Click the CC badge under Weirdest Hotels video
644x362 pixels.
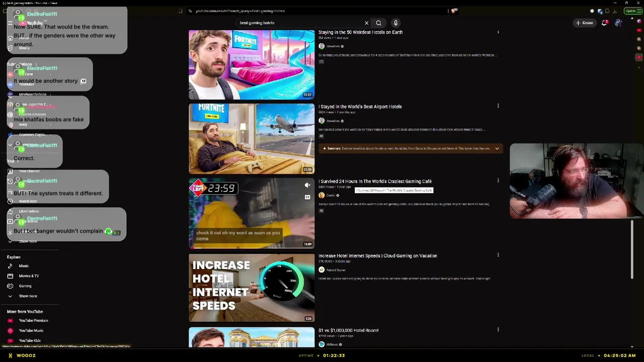[321, 62]
